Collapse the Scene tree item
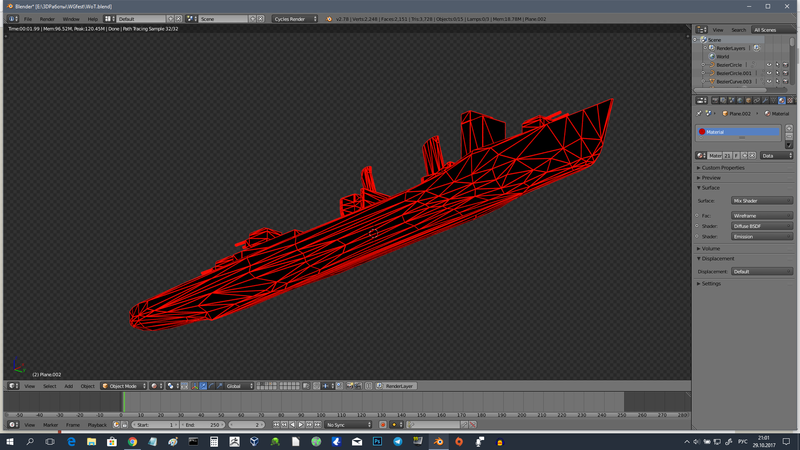800x450 pixels. 696,40
